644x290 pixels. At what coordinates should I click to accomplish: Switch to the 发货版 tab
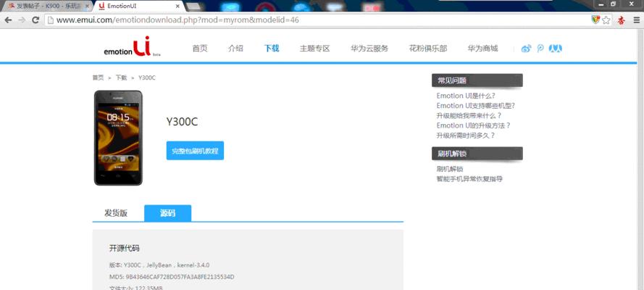coord(116,213)
